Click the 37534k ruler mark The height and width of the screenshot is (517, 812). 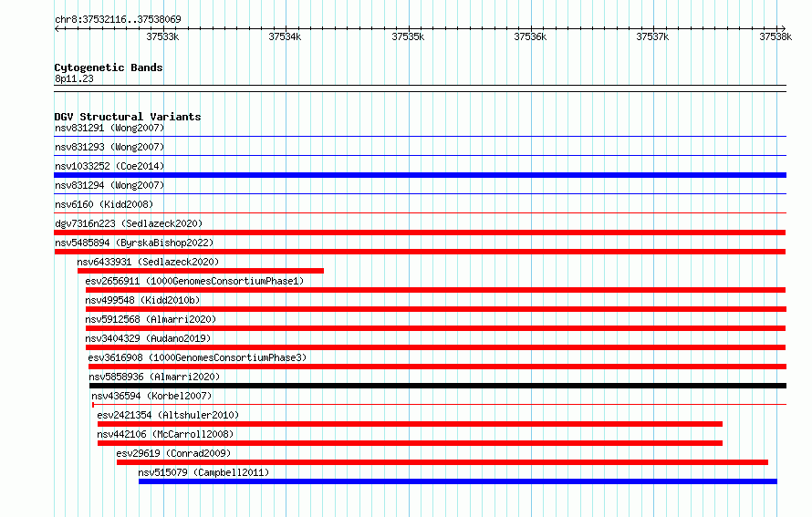coord(285,36)
